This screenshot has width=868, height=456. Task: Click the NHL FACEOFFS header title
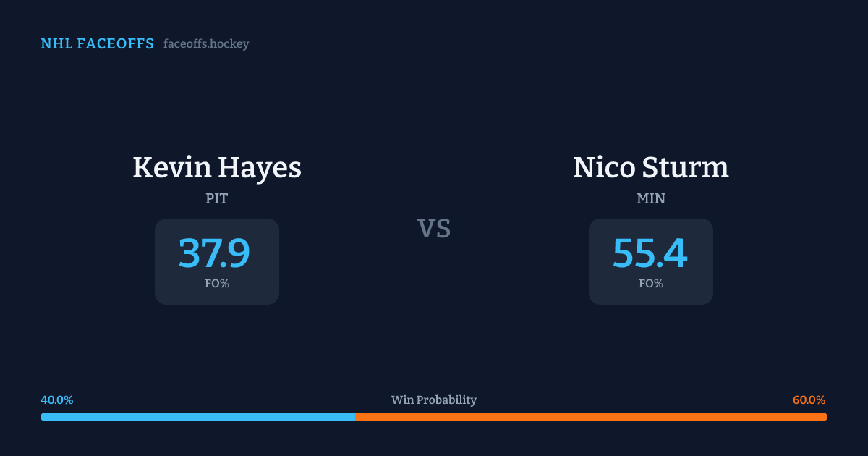(x=97, y=44)
